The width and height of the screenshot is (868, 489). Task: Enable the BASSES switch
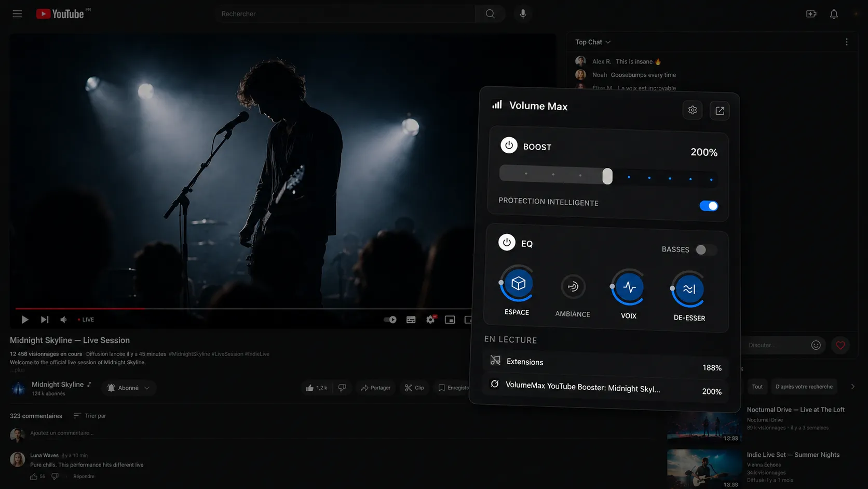tap(706, 250)
